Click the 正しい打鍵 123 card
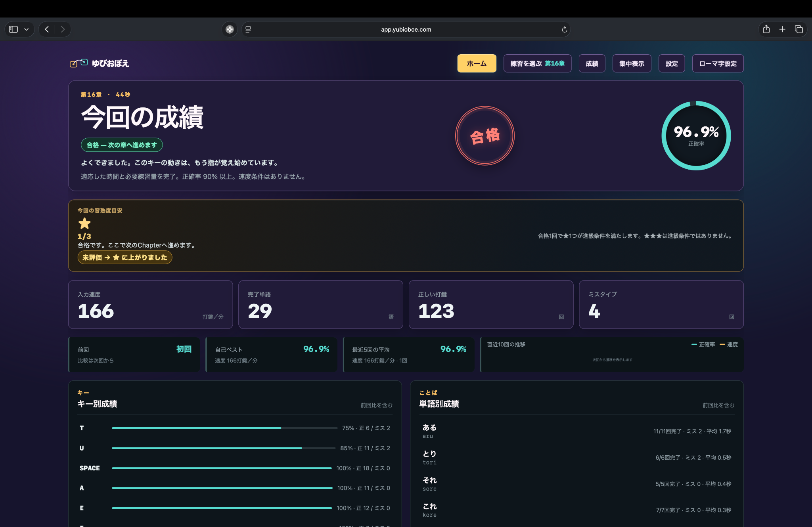 click(x=491, y=305)
